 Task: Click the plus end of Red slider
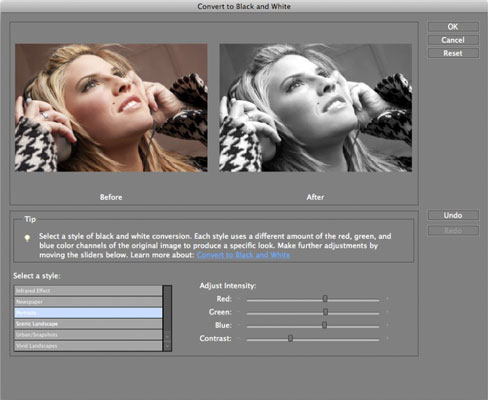tap(387, 299)
